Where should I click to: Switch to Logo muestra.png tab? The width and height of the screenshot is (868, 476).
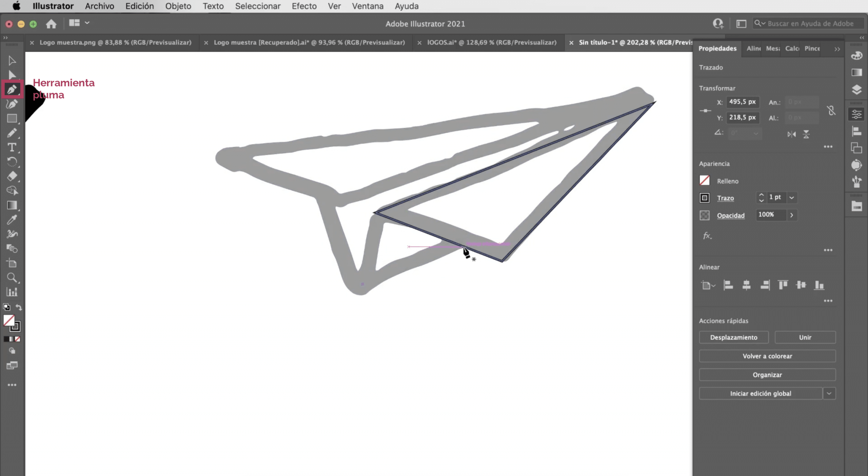115,42
